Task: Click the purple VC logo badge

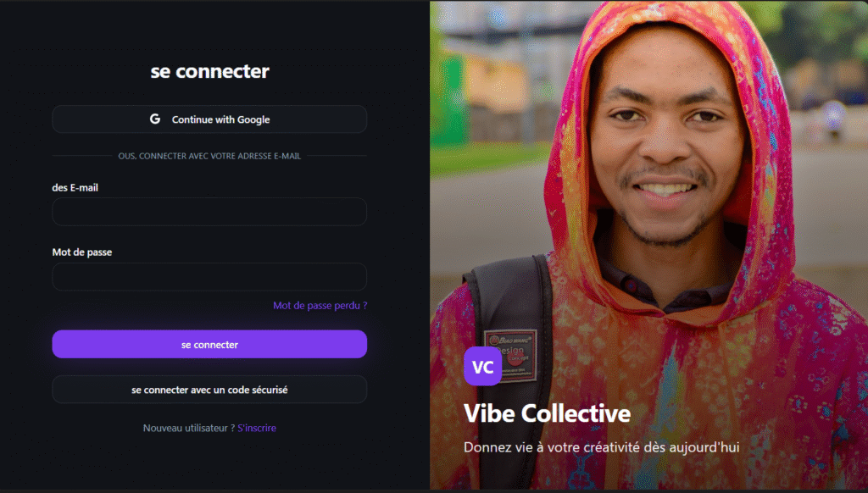Action: (482, 366)
